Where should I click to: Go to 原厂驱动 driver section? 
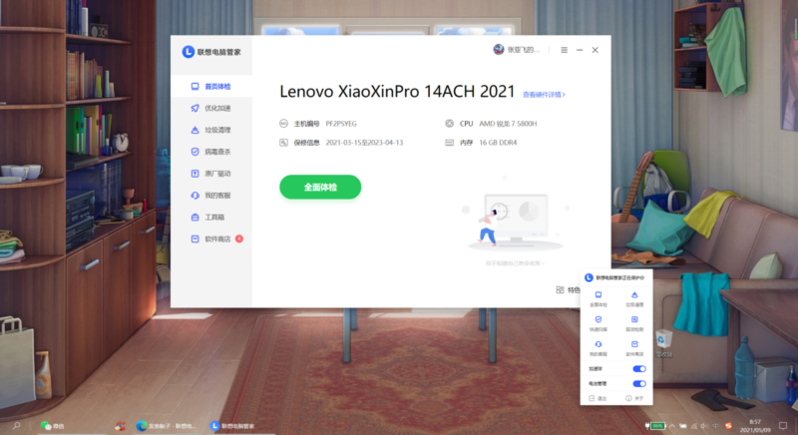[216, 174]
